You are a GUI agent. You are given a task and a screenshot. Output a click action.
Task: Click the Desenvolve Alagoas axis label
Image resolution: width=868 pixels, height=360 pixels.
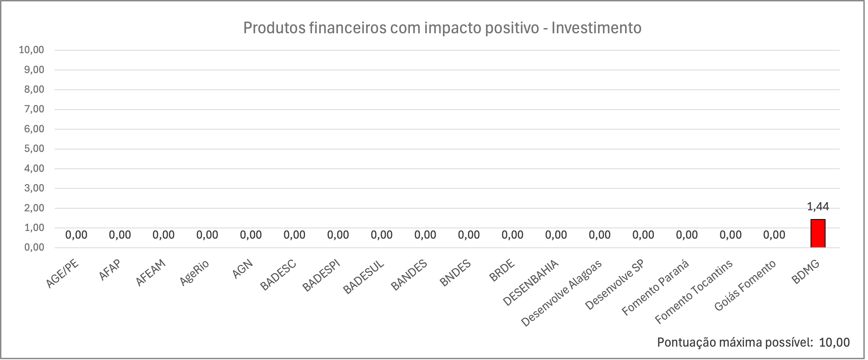point(561,293)
